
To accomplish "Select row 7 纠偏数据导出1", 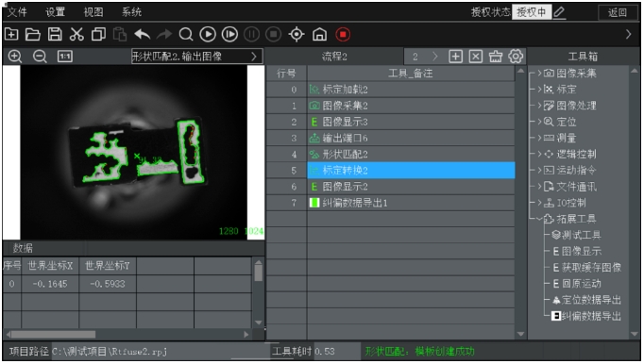I will (x=411, y=203).
